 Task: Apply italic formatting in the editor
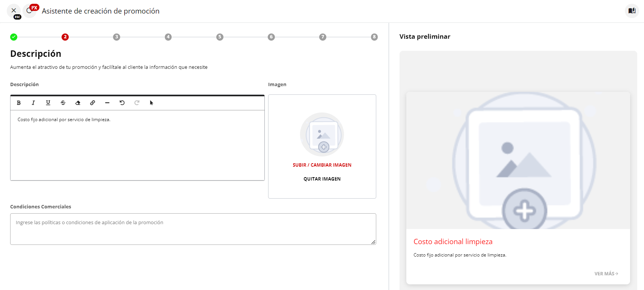pyautogui.click(x=33, y=103)
